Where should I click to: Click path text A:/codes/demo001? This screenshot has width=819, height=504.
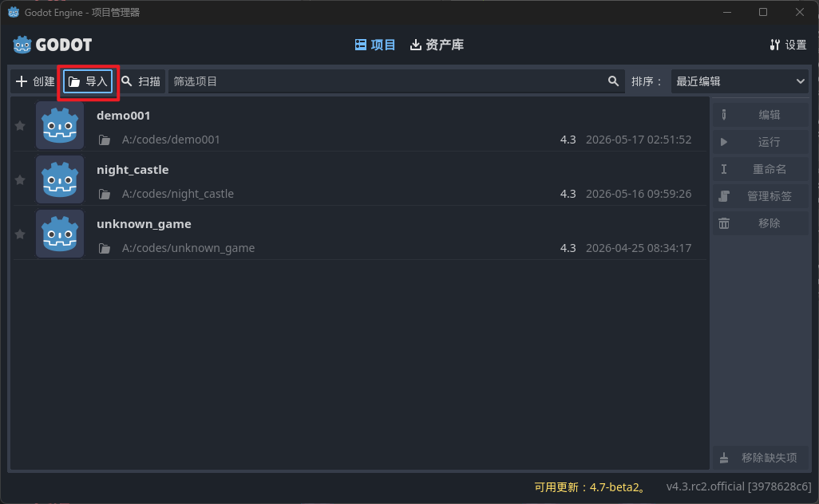(x=171, y=140)
